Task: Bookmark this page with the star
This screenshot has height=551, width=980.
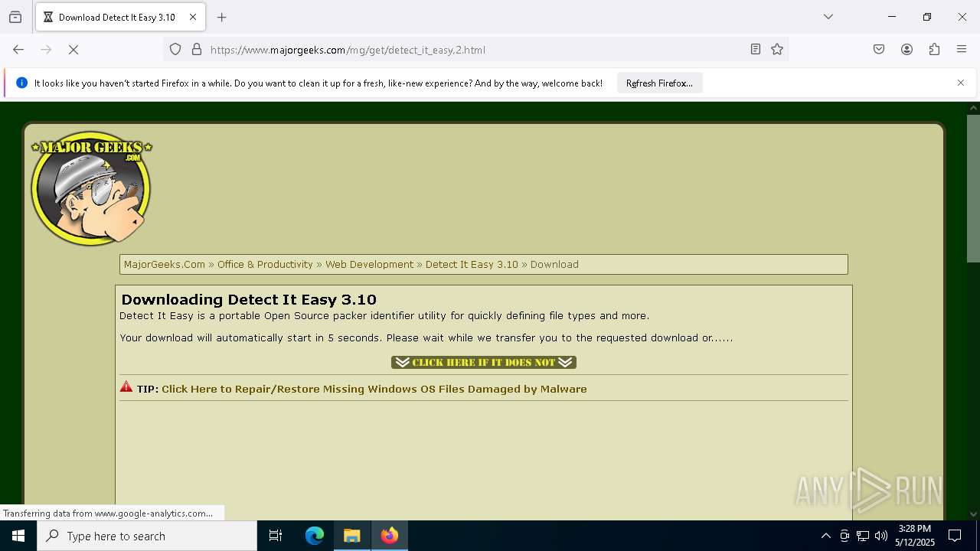Action: click(x=777, y=50)
